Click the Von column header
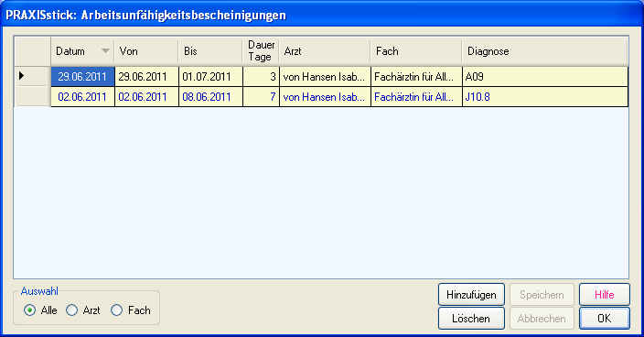Image resolution: width=644 pixels, height=337 pixels. pos(146,51)
